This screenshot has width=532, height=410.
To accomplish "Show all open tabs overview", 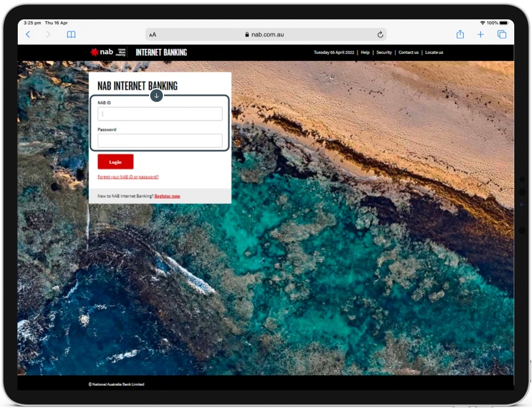I will 502,34.
